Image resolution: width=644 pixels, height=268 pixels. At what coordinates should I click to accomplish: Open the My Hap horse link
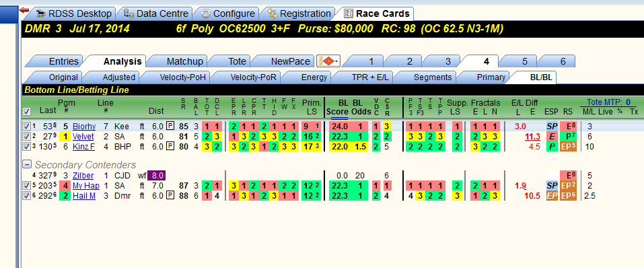click(86, 187)
